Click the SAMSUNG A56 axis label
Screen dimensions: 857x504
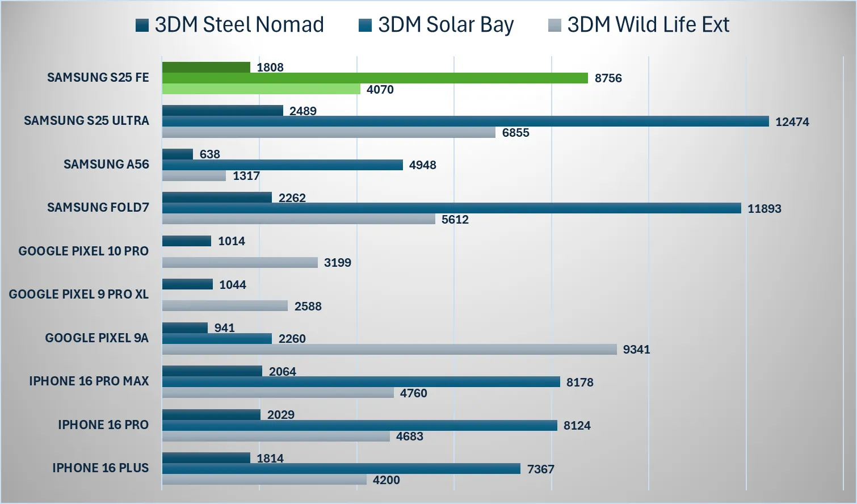click(106, 164)
